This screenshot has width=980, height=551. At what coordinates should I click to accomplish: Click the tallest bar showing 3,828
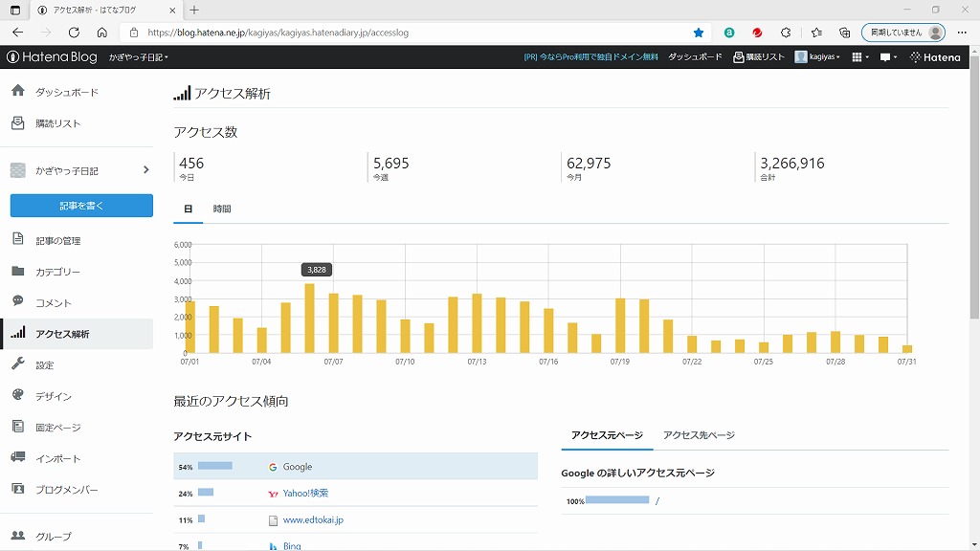point(309,319)
